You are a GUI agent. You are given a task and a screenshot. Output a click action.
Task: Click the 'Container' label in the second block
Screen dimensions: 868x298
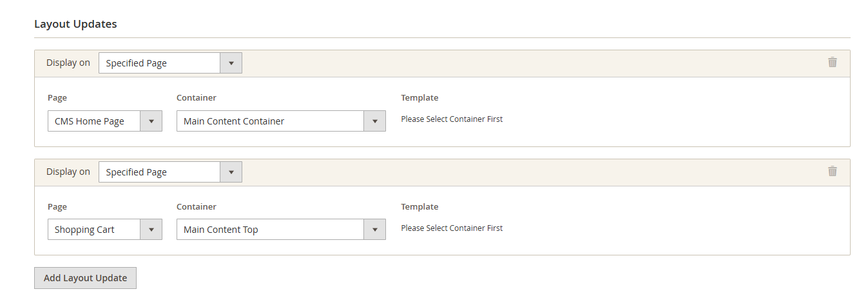[197, 207]
